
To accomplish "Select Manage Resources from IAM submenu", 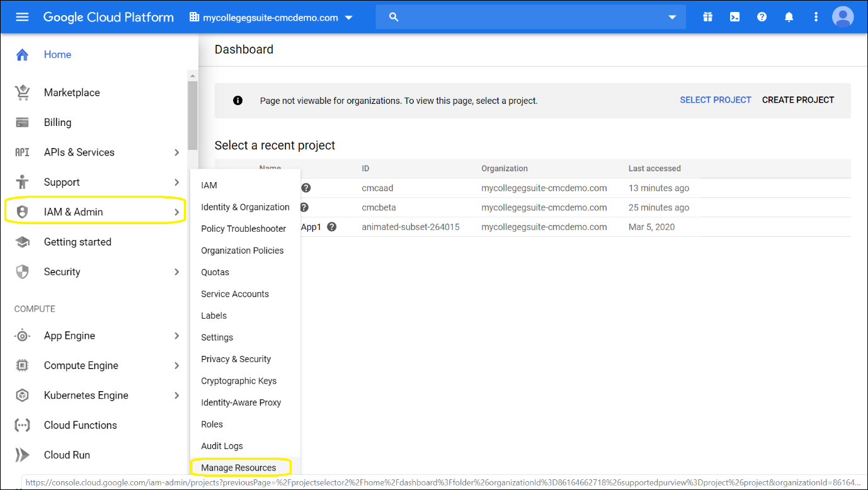I will point(239,467).
